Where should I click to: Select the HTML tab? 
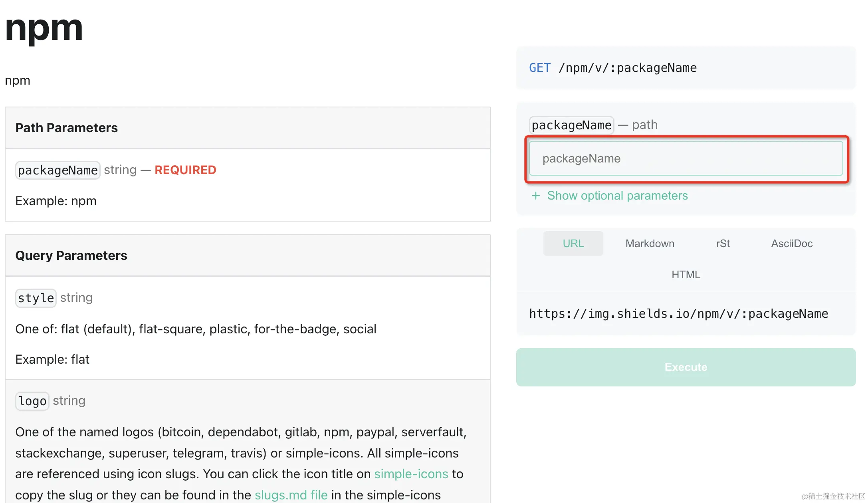tap(686, 275)
